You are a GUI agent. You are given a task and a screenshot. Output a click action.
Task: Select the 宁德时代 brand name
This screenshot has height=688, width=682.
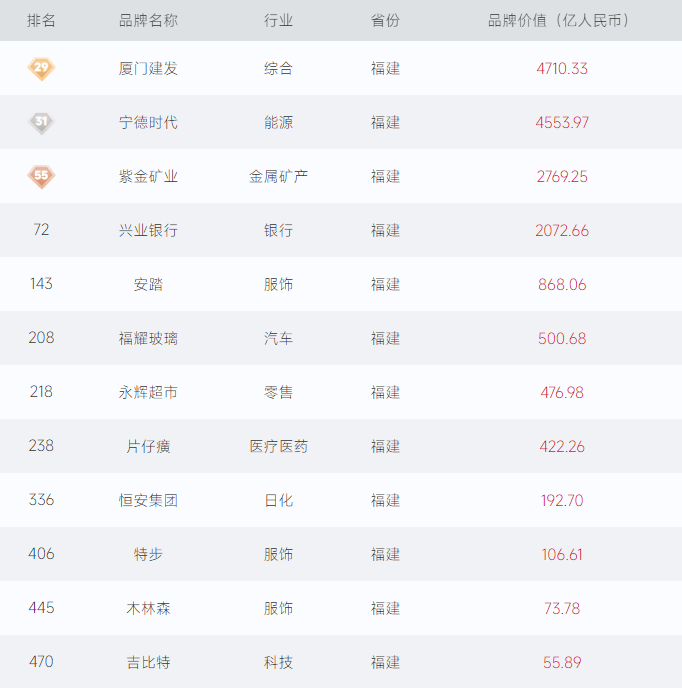pos(148,123)
